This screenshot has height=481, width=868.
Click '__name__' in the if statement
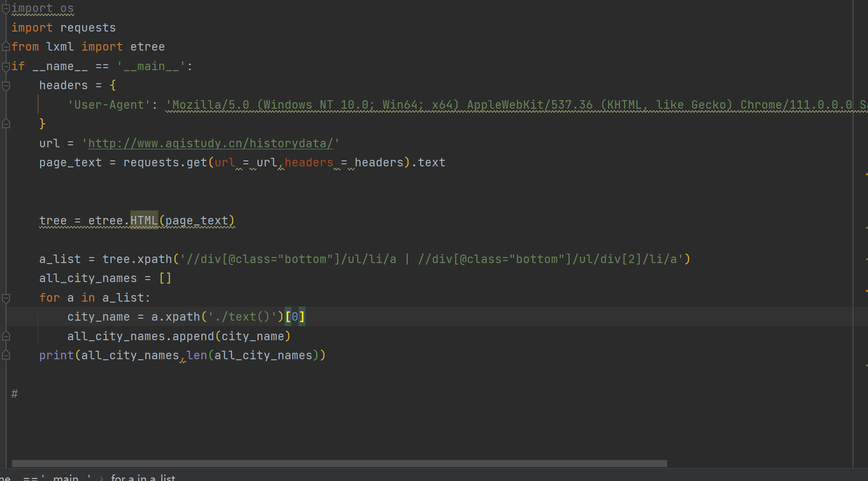pos(60,66)
